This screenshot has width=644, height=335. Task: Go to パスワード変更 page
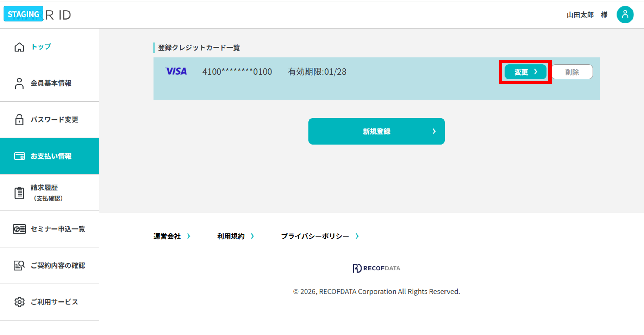(50, 119)
